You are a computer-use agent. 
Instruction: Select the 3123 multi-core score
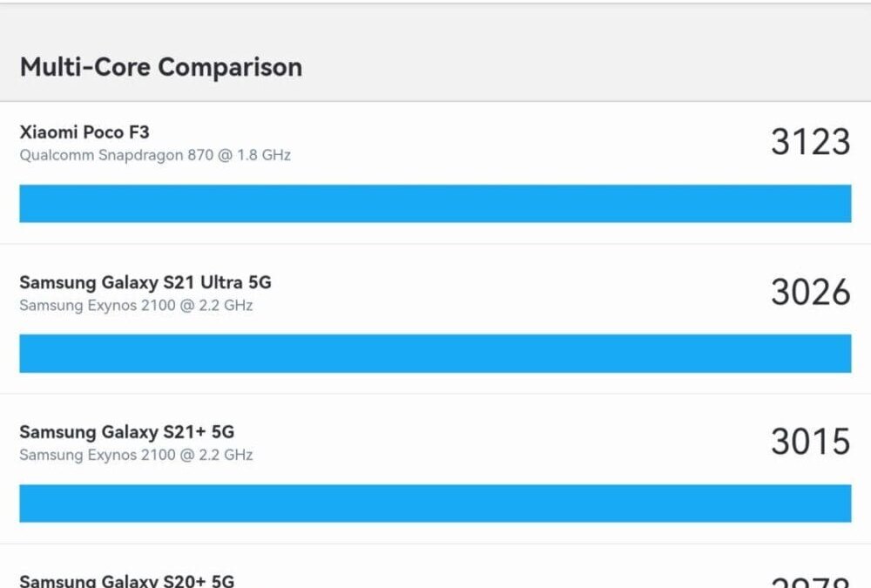coord(810,142)
